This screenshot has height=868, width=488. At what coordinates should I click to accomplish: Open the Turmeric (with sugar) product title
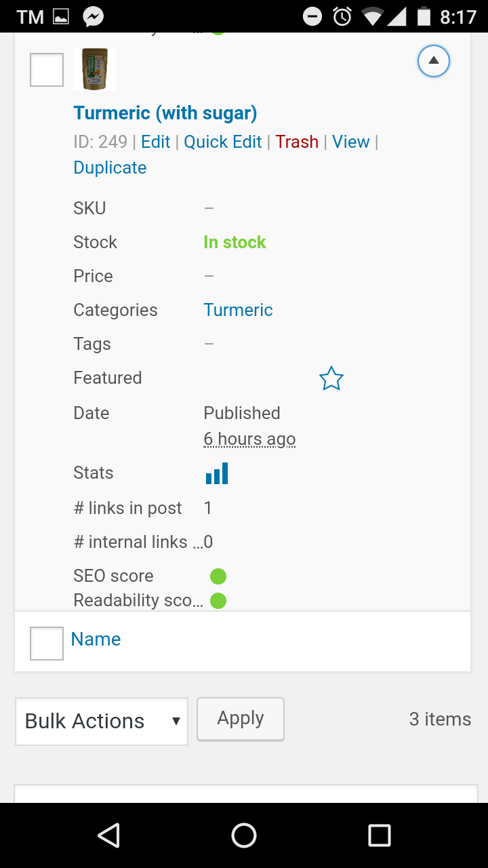coord(165,113)
